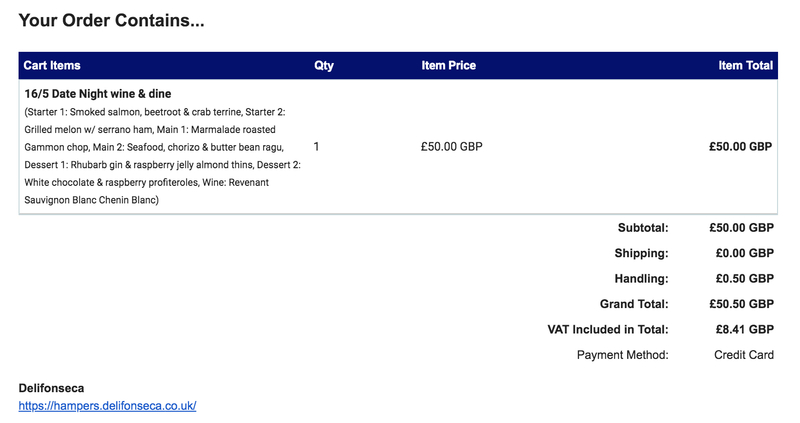Select the Credit Card payment text
The image size is (800, 423).
click(x=744, y=355)
